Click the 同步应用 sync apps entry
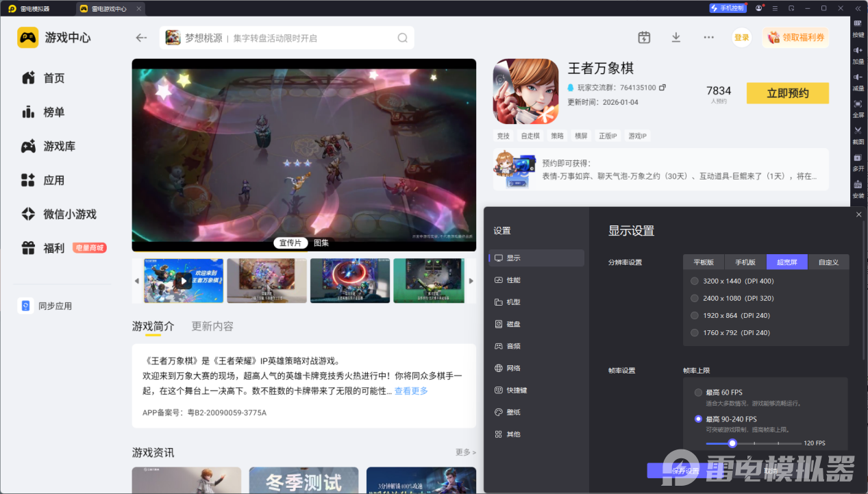The width and height of the screenshot is (868, 494). click(45, 306)
